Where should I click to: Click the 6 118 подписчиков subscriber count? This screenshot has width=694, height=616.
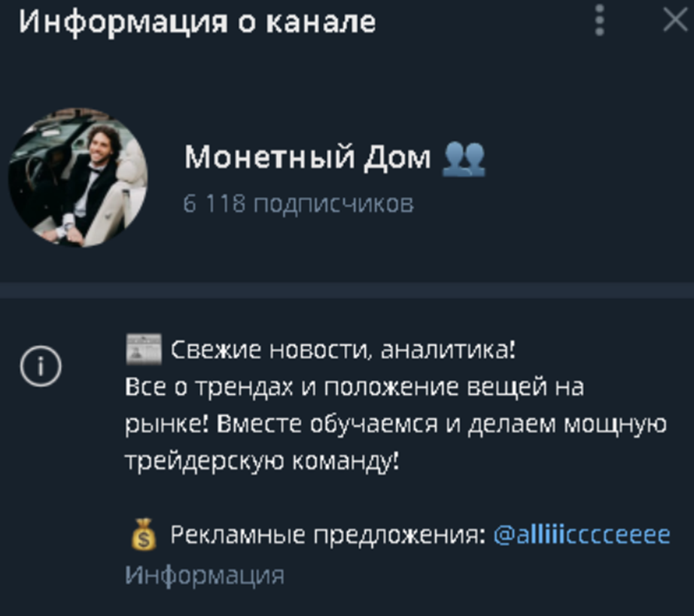point(299,204)
